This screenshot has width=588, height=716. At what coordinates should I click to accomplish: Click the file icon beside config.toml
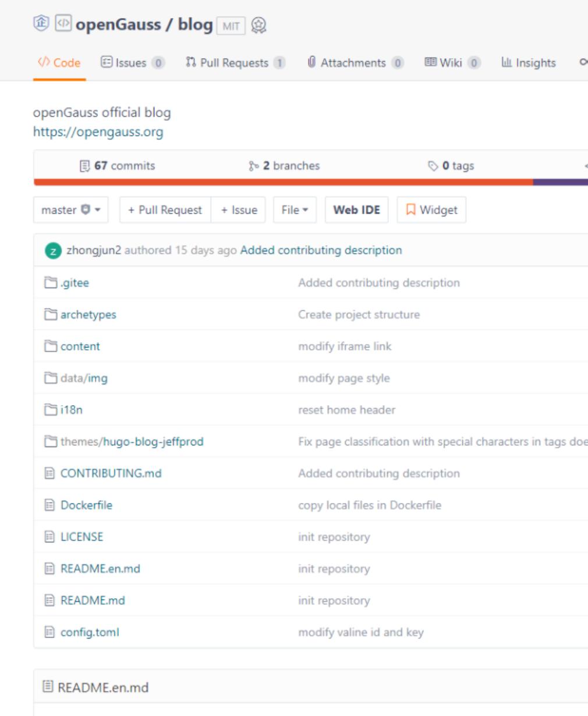coord(50,632)
